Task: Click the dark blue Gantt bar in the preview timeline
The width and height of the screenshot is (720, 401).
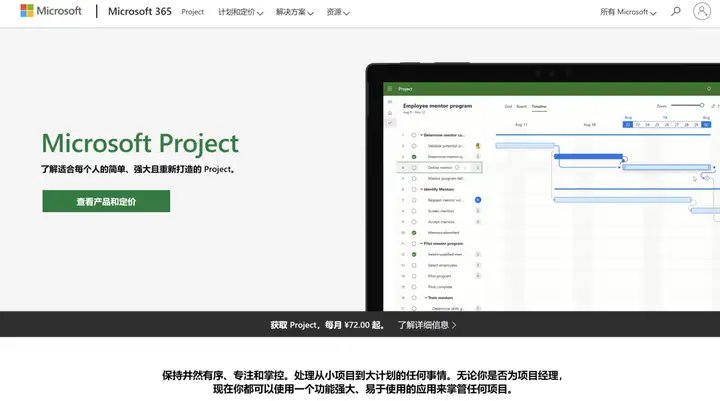Action: 588,157
